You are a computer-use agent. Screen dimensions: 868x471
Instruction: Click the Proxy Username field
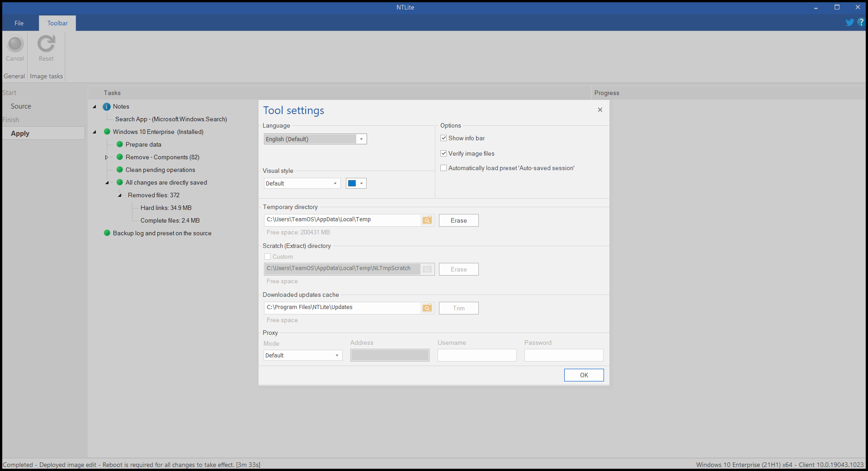477,355
